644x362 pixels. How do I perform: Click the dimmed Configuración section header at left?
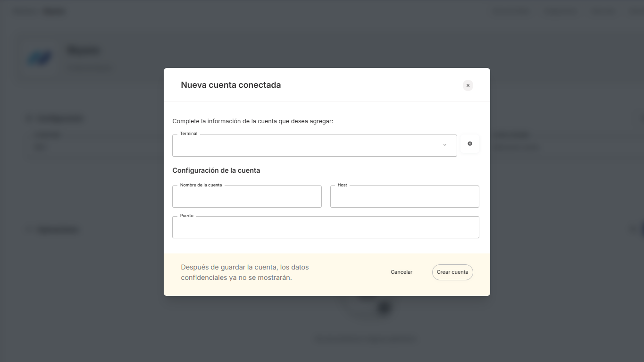pos(57,118)
